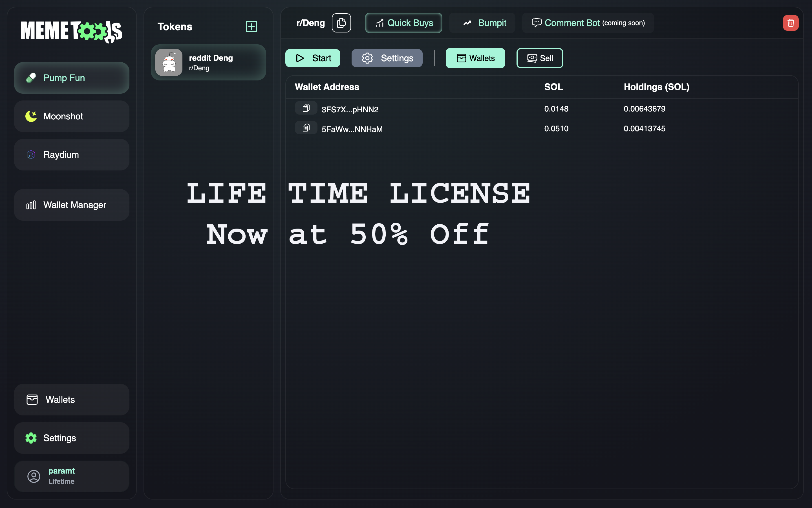
Task: Switch to the Bumpit tab
Action: coord(482,23)
